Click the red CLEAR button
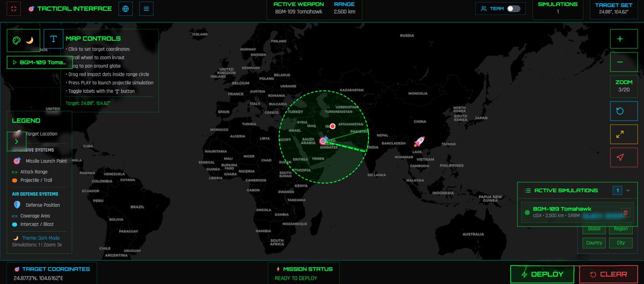Viewport: 644px width, 284px height. coord(608,274)
